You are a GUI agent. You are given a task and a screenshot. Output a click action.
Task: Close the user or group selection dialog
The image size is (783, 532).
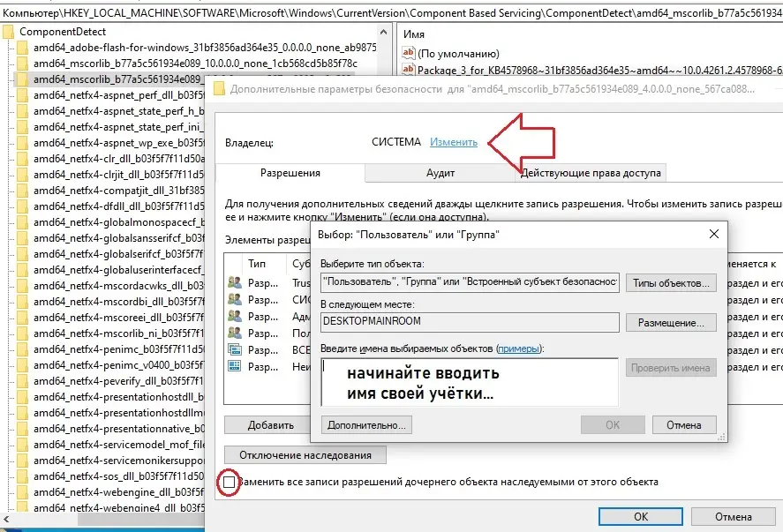tap(712, 235)
